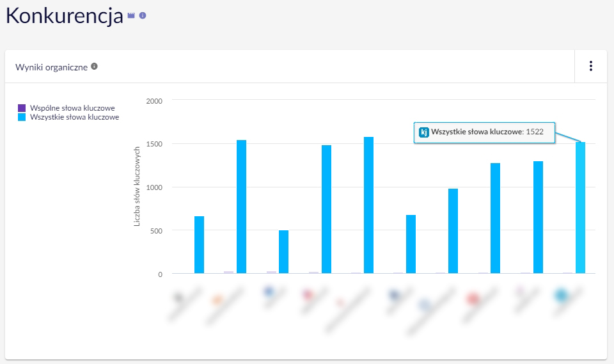Screen dimensions: 614x364
Task: Select the shortest blue bar near 500
Action: [x=283, y=252]
